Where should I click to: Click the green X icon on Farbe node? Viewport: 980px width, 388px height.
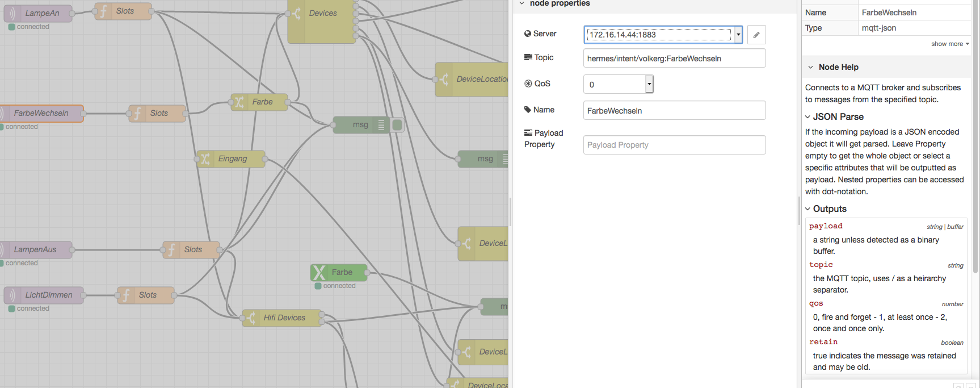pos(319,272)
